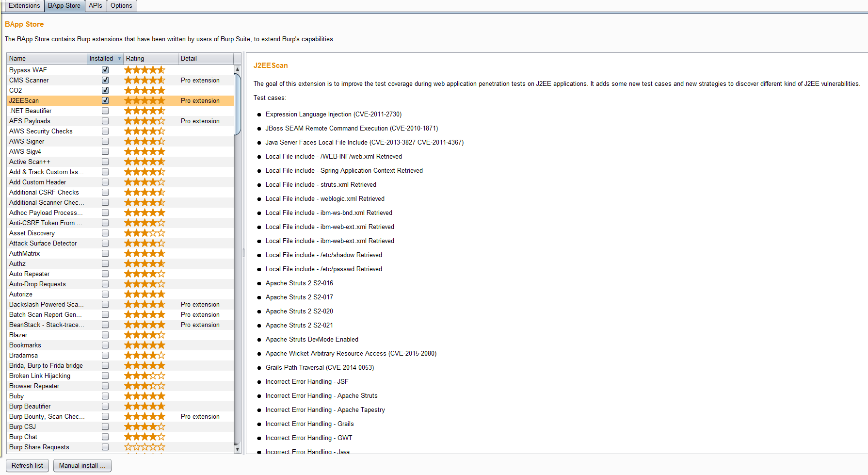Click the star rating of AuthMatrix

tap(145, 253)
